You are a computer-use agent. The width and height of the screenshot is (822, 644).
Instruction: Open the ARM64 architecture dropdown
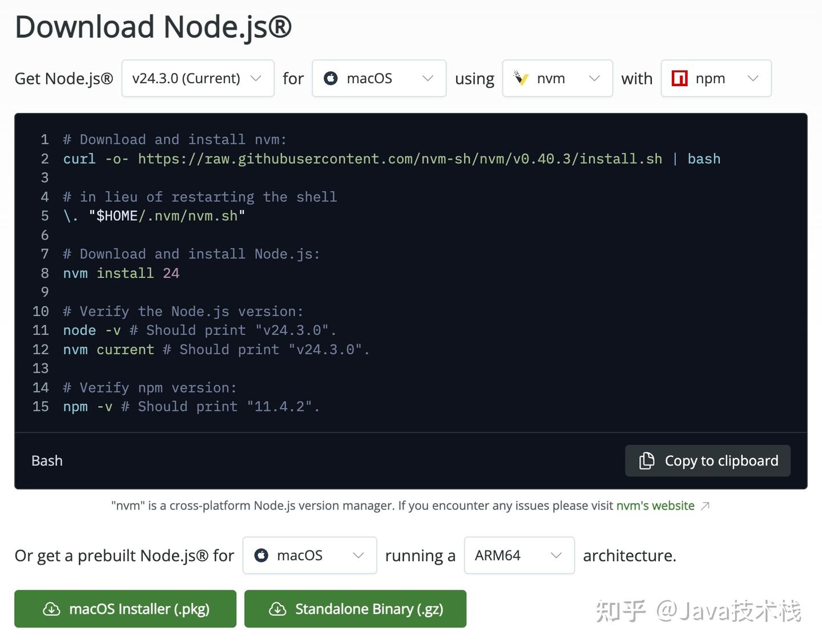tap(518, 555)
